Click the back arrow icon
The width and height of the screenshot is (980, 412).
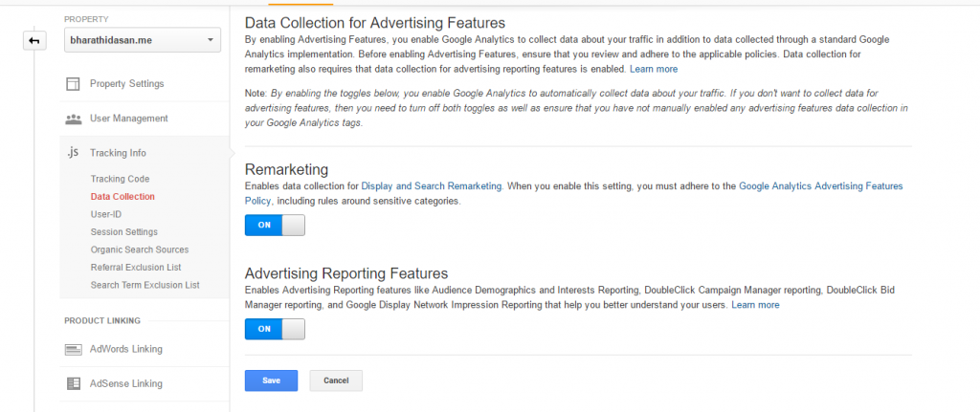point(34,41)
